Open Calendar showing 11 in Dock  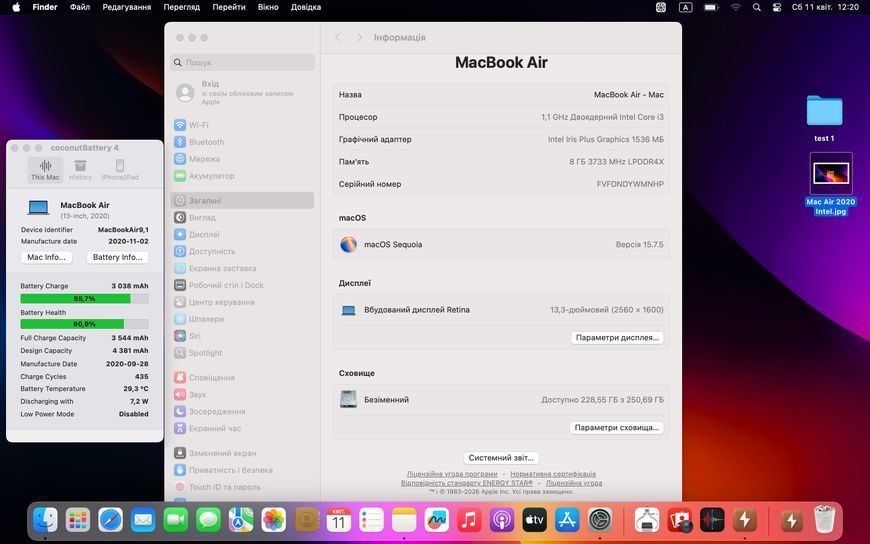[338, 520]
